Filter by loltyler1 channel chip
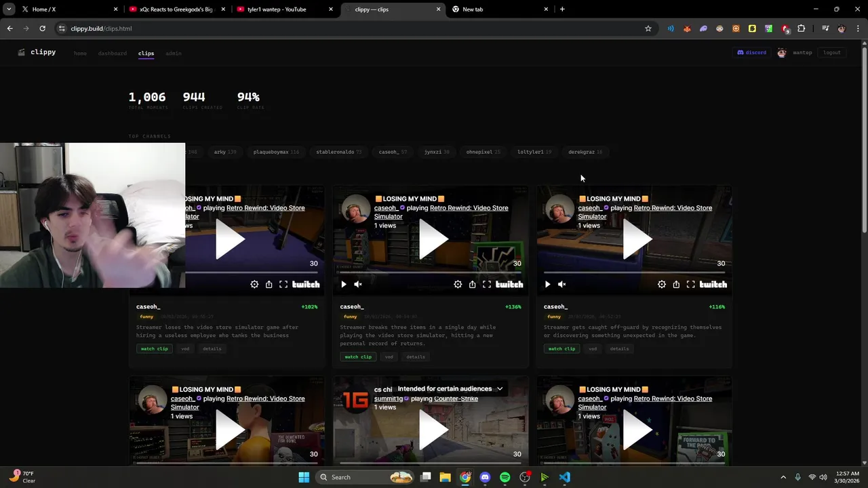The height and width of the screenshot is (488, 868). [x=534, y=152]
